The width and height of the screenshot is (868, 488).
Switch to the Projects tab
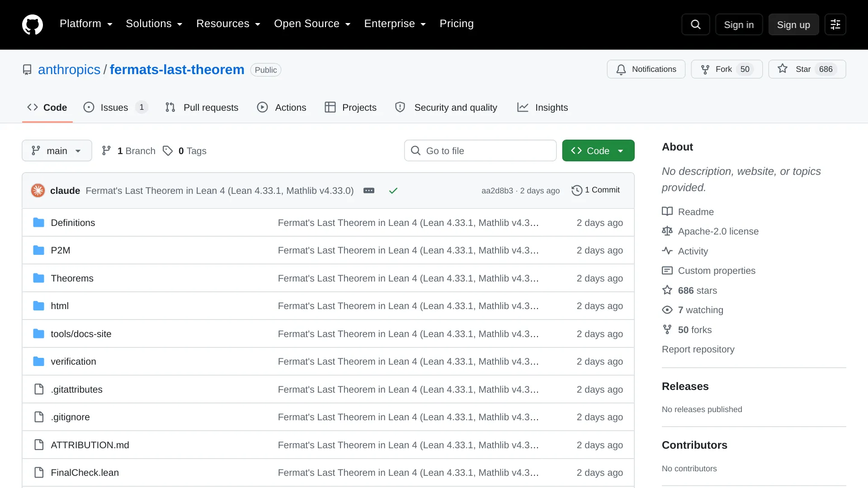[x=350, y=108]
